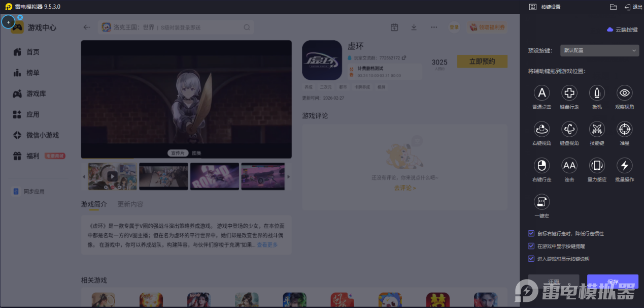The width and height of the screenshot is (644, 308).
Task: Select the 键盘行走 D-pad key icon
Action: (569, 93)
